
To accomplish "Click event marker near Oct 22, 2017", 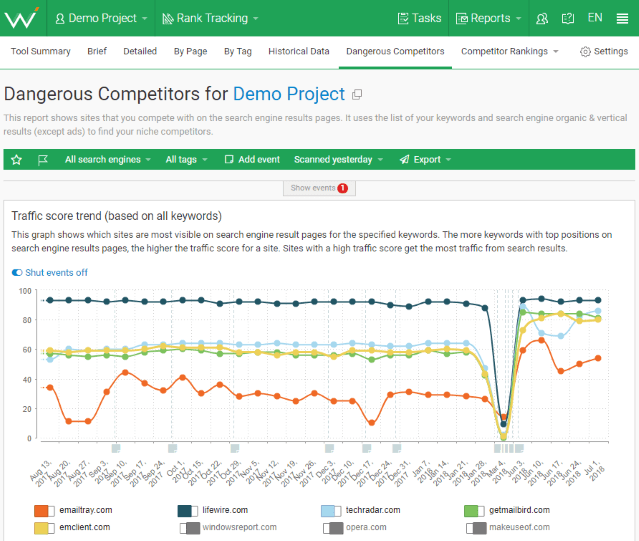I will (x=235, y=449).
